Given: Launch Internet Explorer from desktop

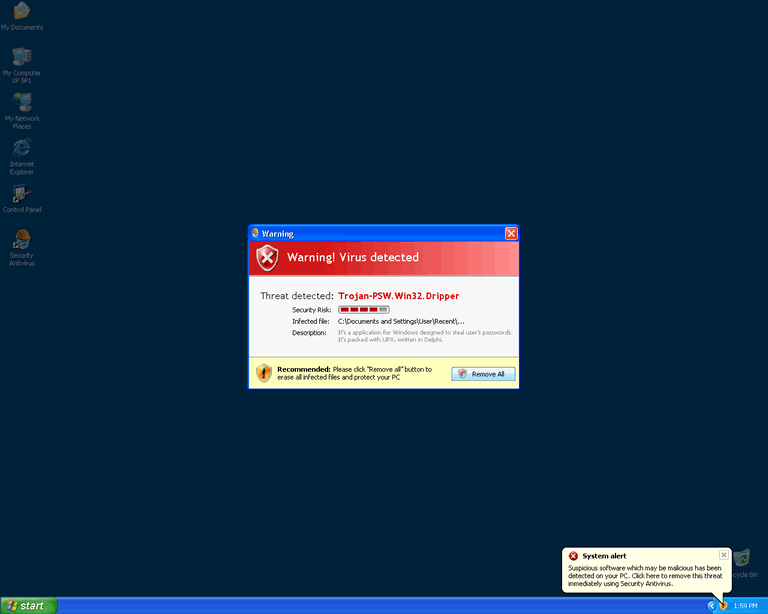Looking at the screenshot, I should tap(21, 149).
